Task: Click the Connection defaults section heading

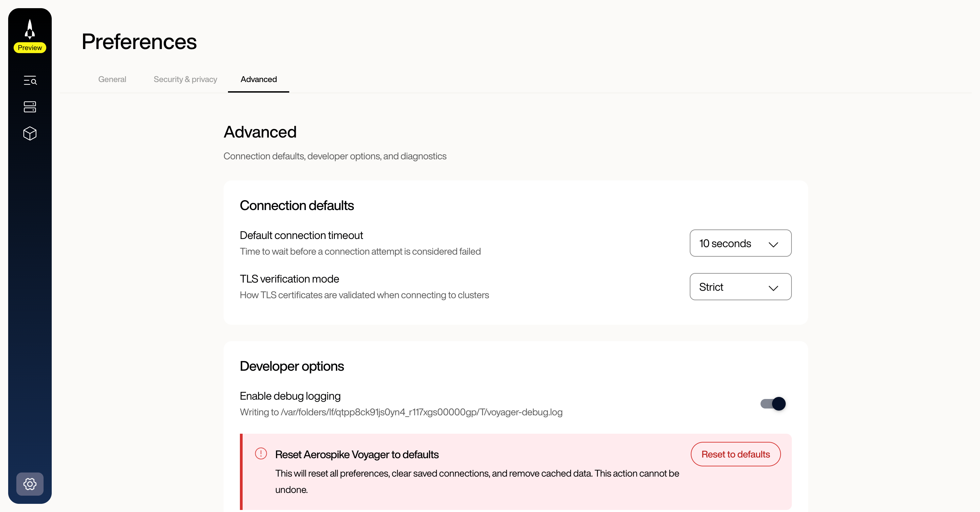Action: click(297, 205)
